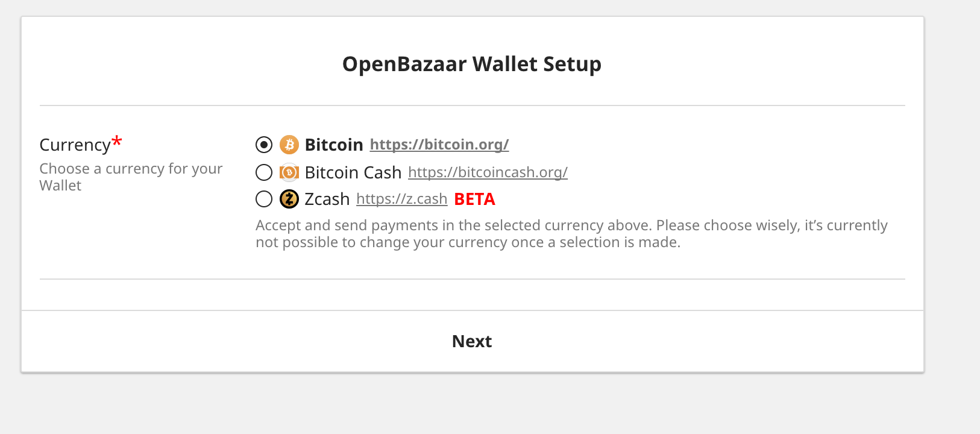Click the Choose a currency description text
The image size is (980, 434).
pyautogui.click(x=130, y=177)
